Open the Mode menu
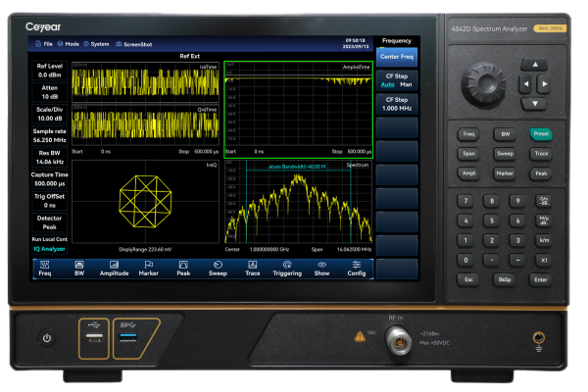 pos(69,44)
